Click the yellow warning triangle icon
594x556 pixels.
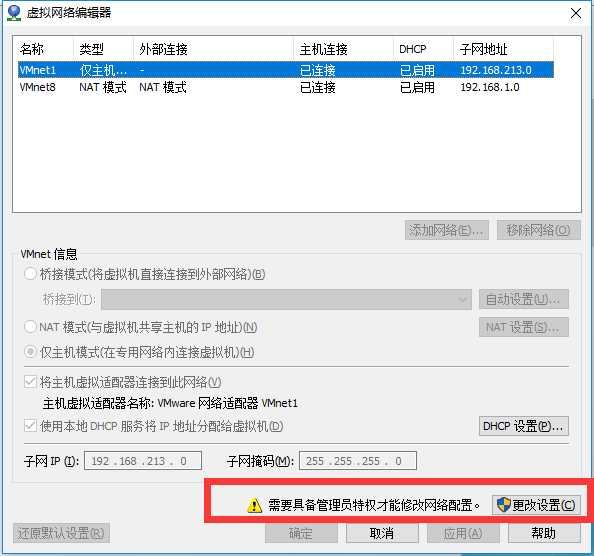[254, 505]
